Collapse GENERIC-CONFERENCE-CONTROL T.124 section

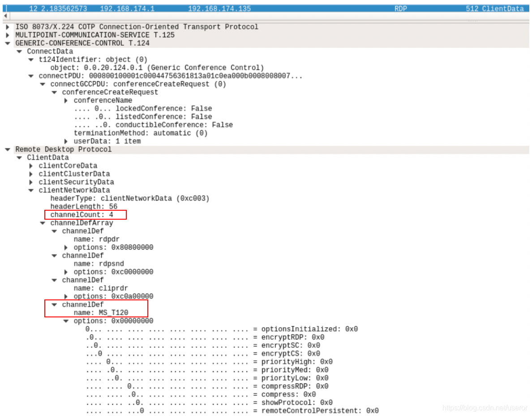[x=8, y=43]
